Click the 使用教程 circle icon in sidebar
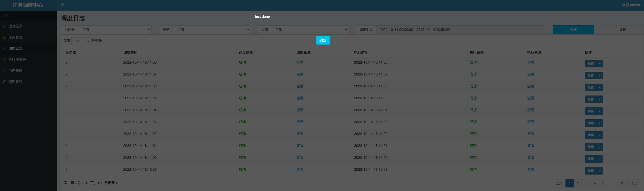This screenshot has height=191, width=644. (x=5, y=82)
